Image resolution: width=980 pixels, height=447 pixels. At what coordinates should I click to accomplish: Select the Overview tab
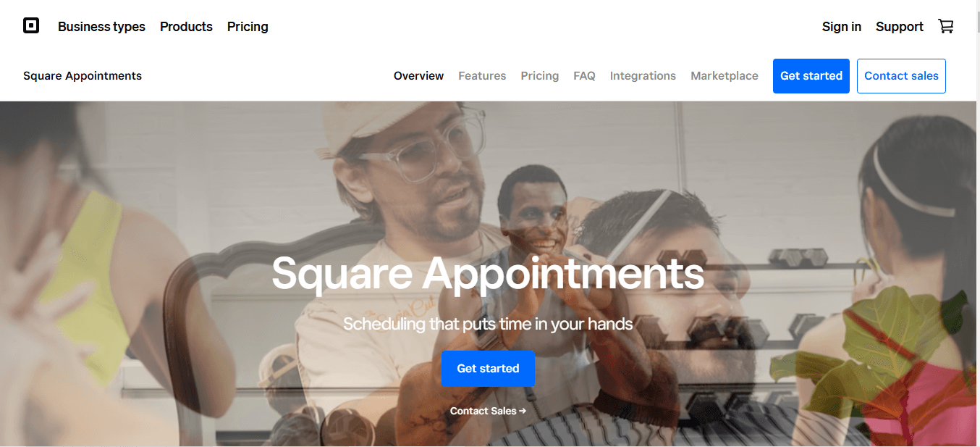pyautogui.click(x=418, y=75)
